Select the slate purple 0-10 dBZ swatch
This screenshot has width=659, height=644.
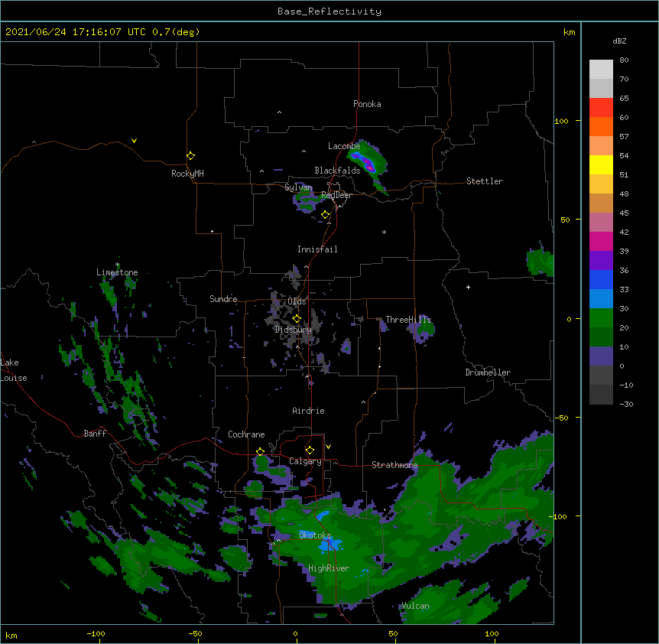coord(601,356)
